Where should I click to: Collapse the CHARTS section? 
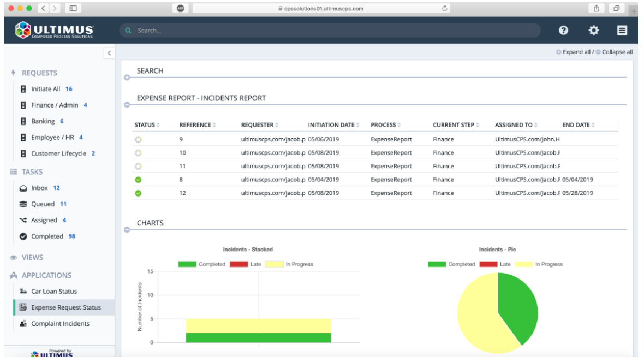[127, 230]
